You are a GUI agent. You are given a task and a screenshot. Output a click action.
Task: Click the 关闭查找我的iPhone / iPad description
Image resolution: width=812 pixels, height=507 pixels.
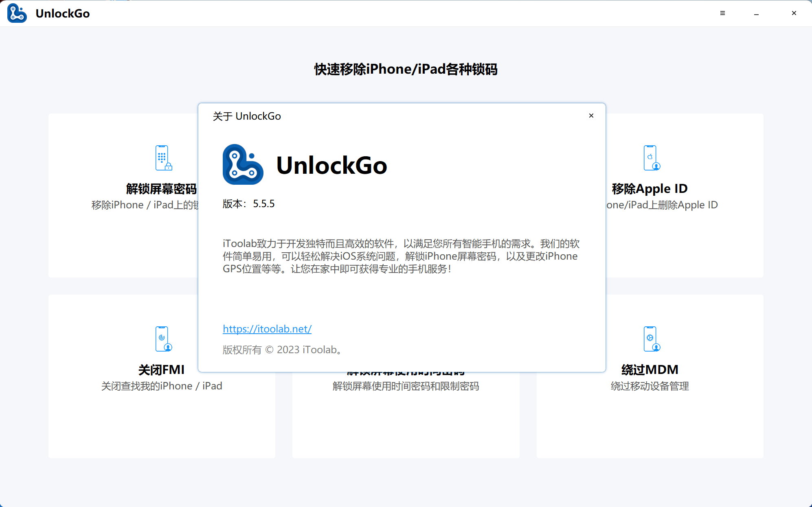coord(161,386)
